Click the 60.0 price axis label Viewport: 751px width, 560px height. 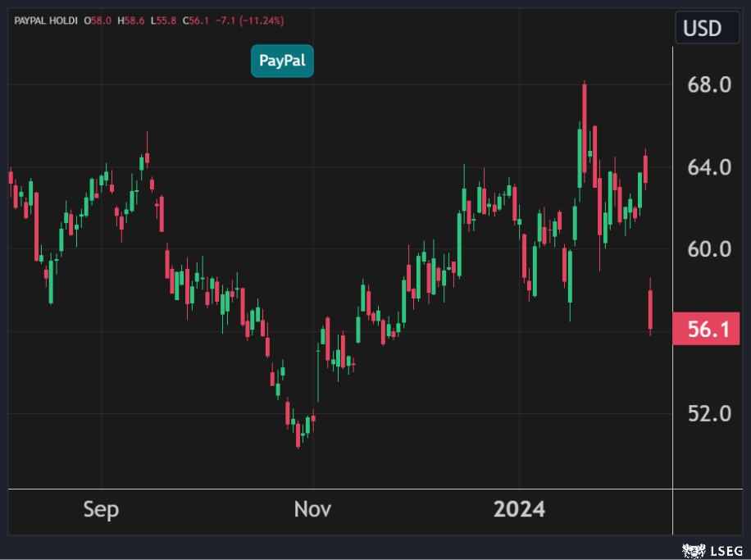[708, 249]
